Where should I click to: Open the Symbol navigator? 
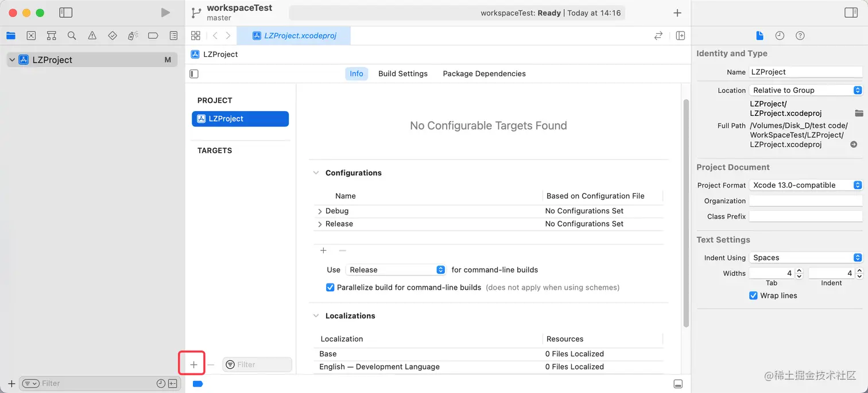(x=52, y=36)
